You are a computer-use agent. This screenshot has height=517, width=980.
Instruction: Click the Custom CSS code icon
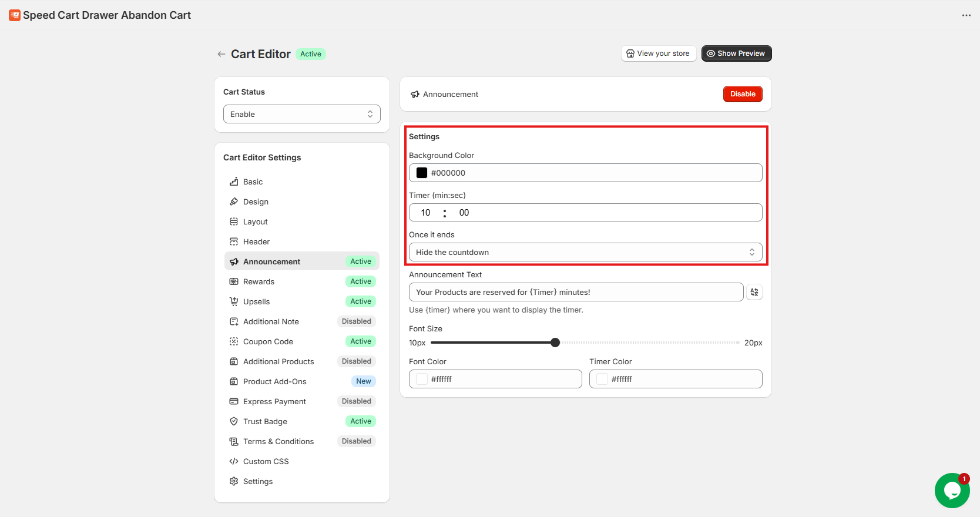point(234,461)
